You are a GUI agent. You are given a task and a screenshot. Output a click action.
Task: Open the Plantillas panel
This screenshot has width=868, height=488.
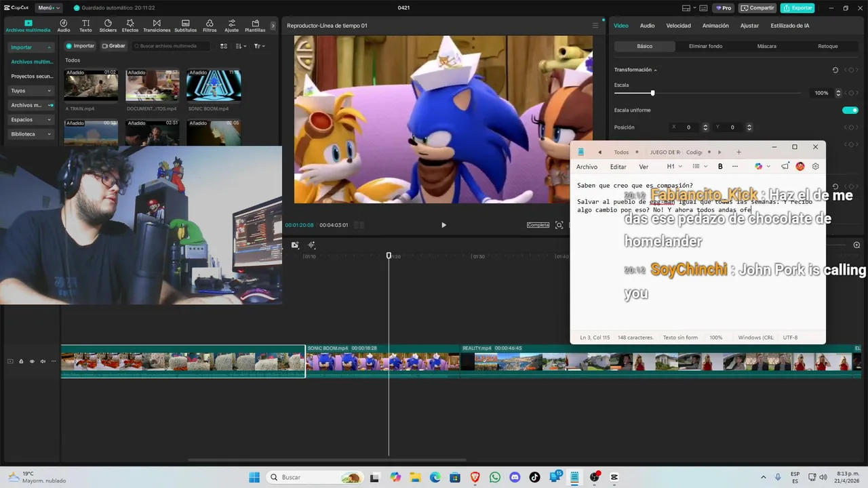[255, 26]
